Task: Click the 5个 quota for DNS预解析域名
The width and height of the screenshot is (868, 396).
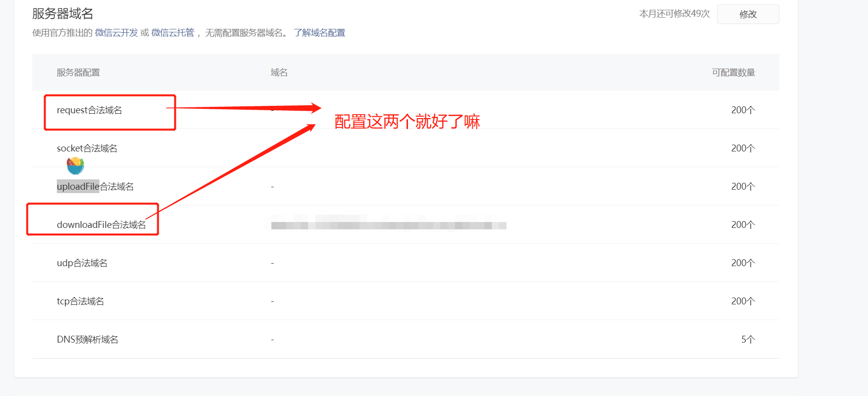Action: point(748,340)
